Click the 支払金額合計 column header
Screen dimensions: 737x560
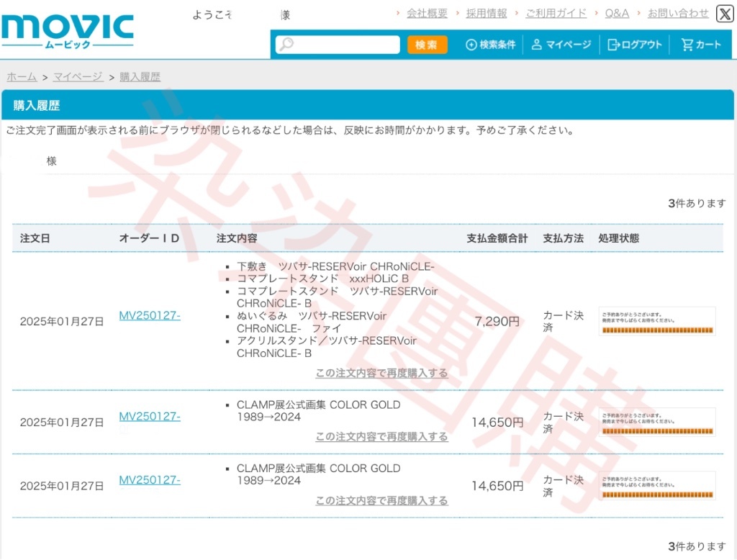497,238
